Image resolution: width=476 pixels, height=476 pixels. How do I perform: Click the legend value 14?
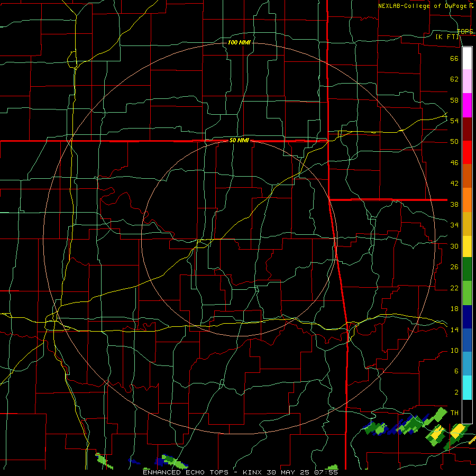[x=454, y=329]
